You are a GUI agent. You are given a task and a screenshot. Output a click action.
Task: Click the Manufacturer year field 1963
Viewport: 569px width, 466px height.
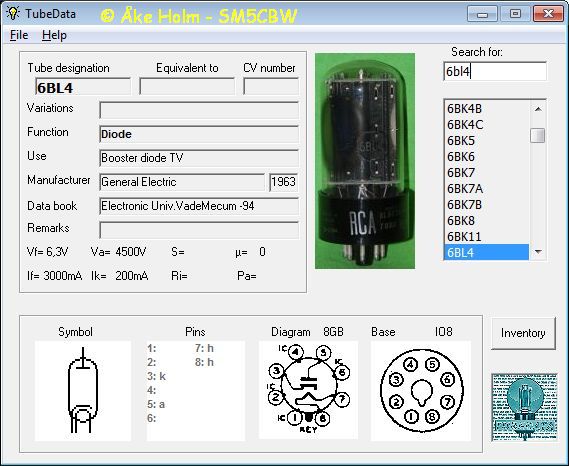[284, 182]
